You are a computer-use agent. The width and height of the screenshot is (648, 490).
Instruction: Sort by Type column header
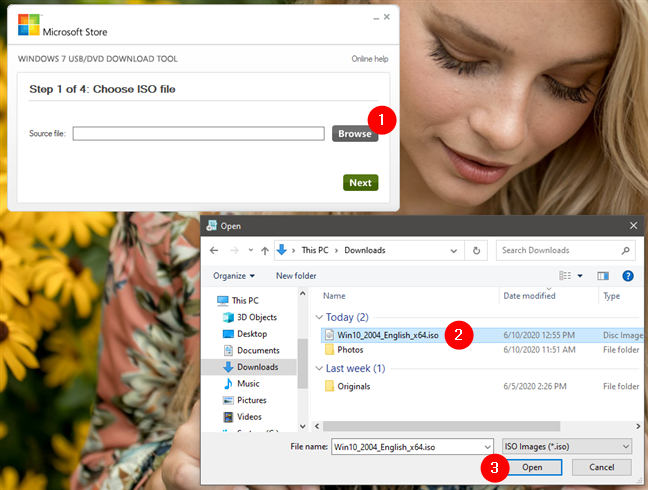[x=611, y=296]
